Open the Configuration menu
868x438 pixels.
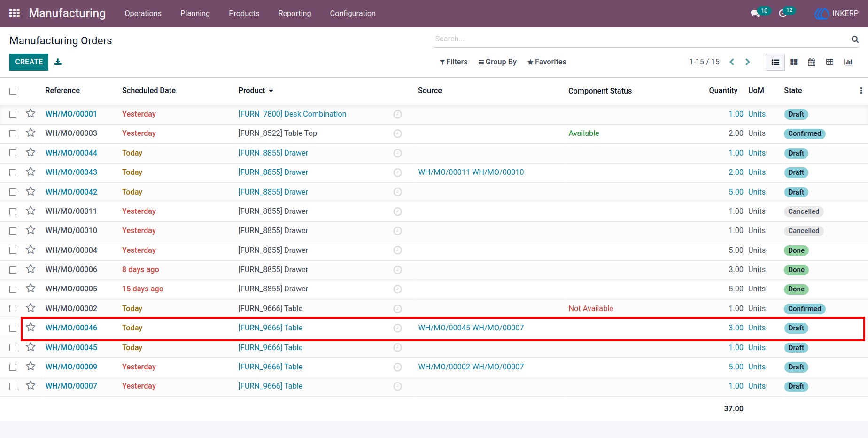pos(353,13)
